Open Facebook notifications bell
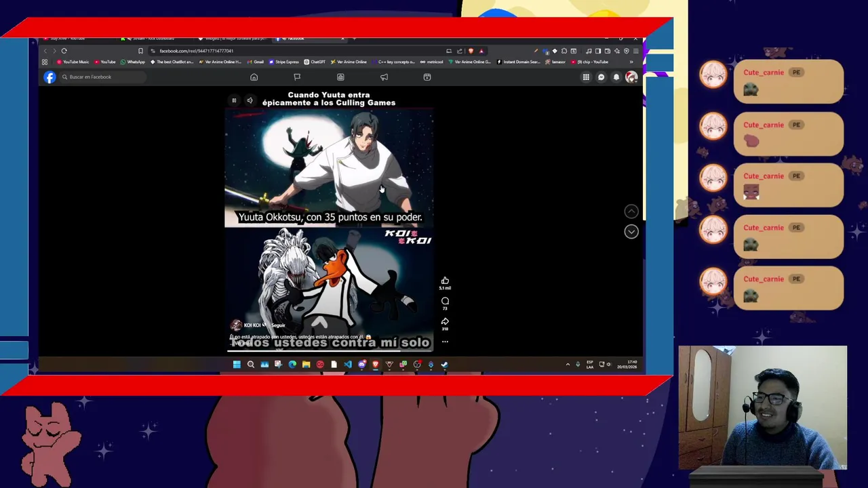Image resolution: width=868 pixels, height=488 pixels. tap(616, 77)
